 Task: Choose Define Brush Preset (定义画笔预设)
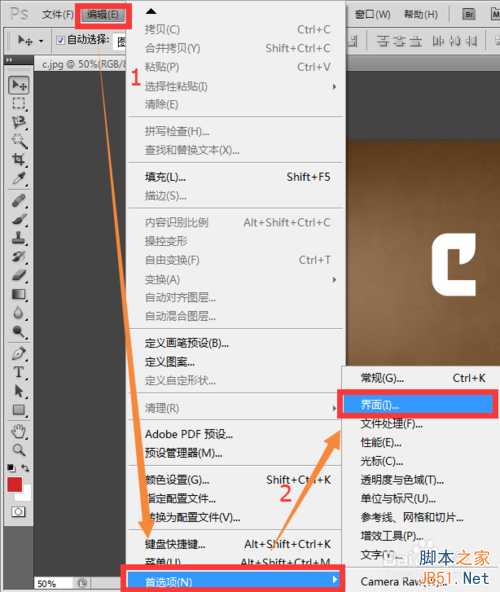tap(236, 343)
